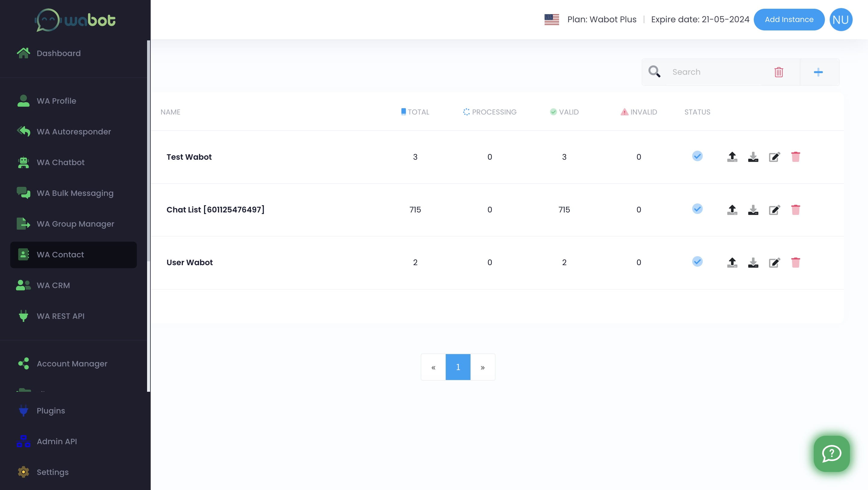Click the edit pencil icon for User Wabot
Viewport: 868px width, 490px height.
point(774,262)
